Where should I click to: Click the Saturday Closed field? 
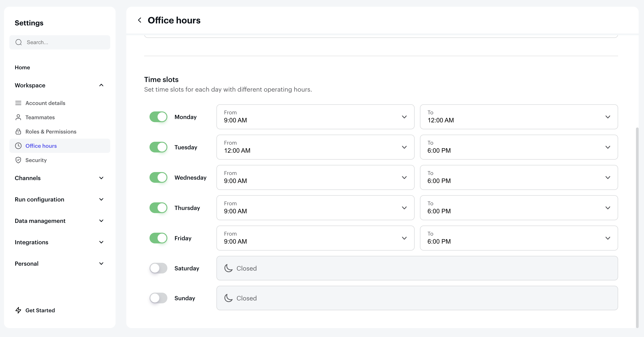417,268
